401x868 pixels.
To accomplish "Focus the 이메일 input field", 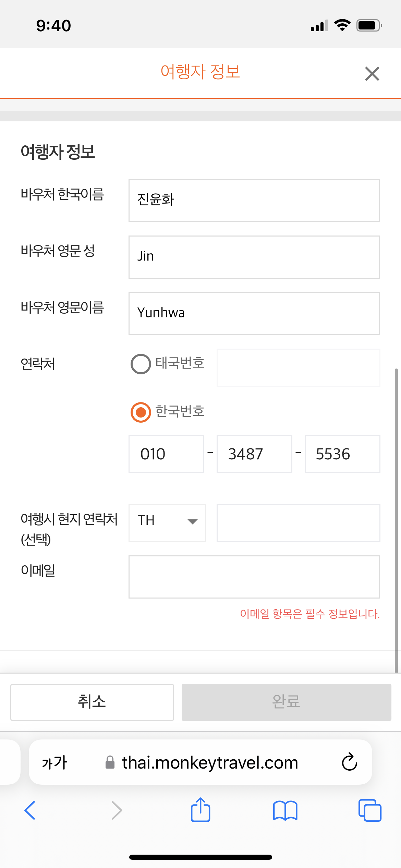I will [x=254, y=577].
